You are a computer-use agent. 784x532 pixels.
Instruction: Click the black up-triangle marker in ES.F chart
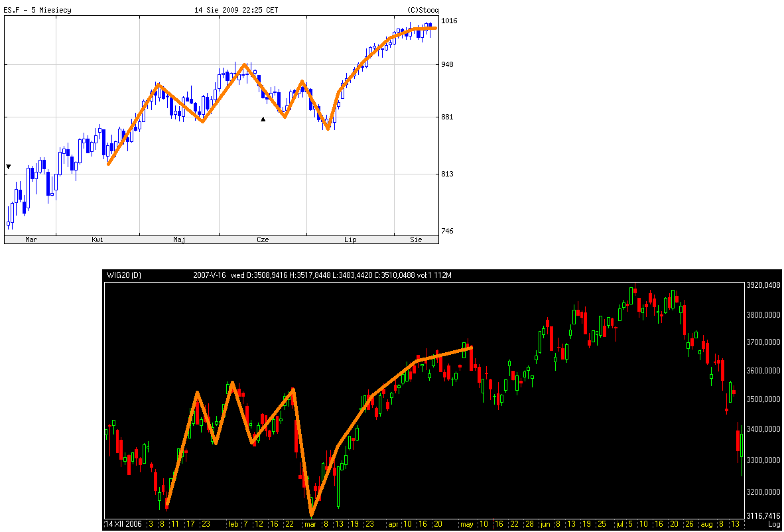[x=263, y=119]
